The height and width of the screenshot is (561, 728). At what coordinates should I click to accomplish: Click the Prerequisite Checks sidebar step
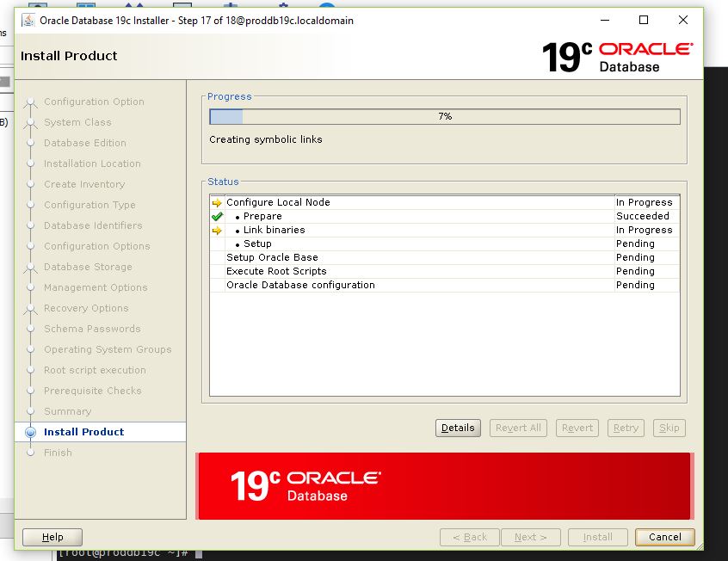[95, 391]
